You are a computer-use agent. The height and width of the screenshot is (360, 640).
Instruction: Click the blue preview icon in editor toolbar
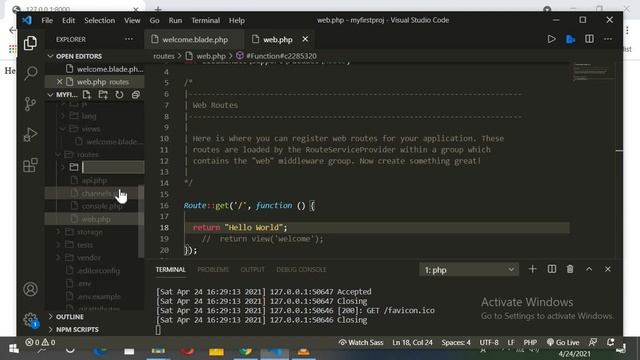[x=570, y=39]
